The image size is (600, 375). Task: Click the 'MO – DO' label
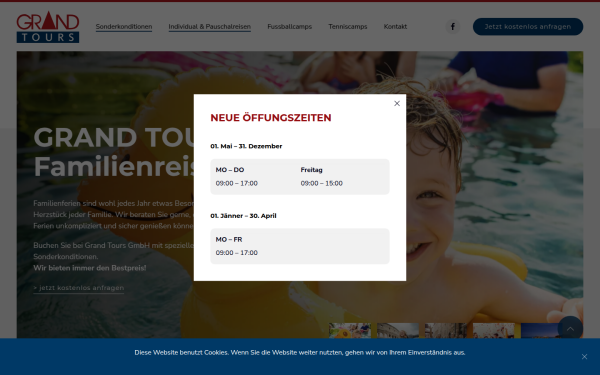point(230,170)
